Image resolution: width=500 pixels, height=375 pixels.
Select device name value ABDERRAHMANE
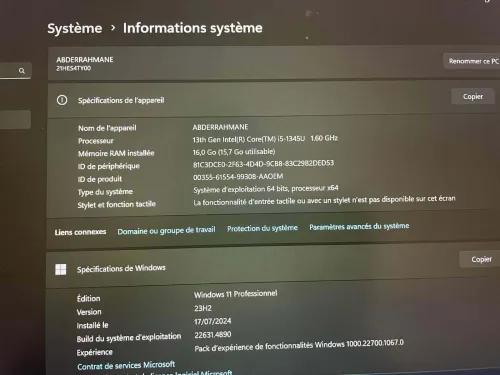click(220, 127)
